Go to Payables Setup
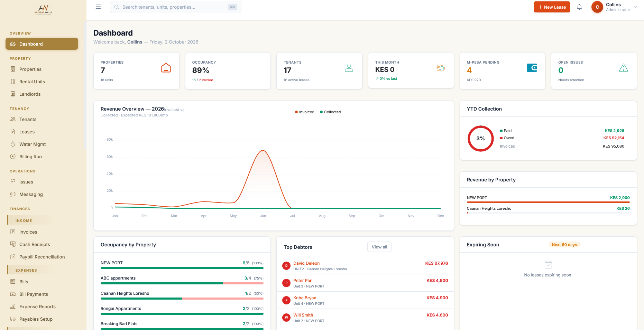This screenshot has width=644, height=330. click(42, 319)
